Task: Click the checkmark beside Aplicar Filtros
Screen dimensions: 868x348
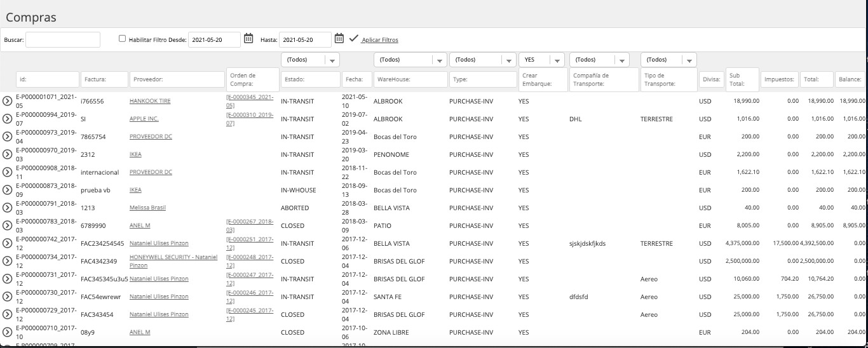Action: [354, 38]
